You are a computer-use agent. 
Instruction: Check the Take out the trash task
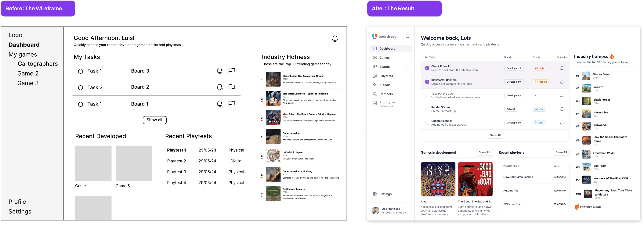click(427, 95)
